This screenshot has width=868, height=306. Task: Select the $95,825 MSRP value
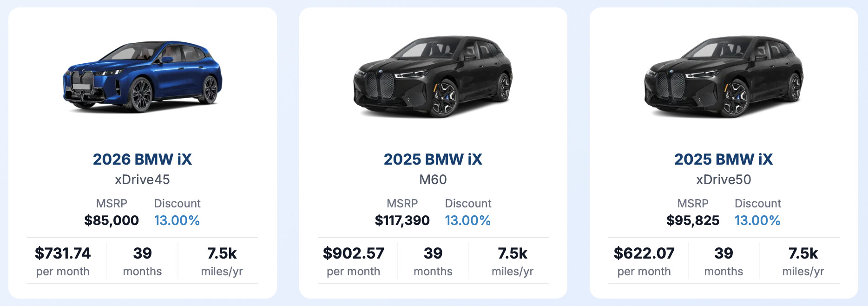pos(693,220)
